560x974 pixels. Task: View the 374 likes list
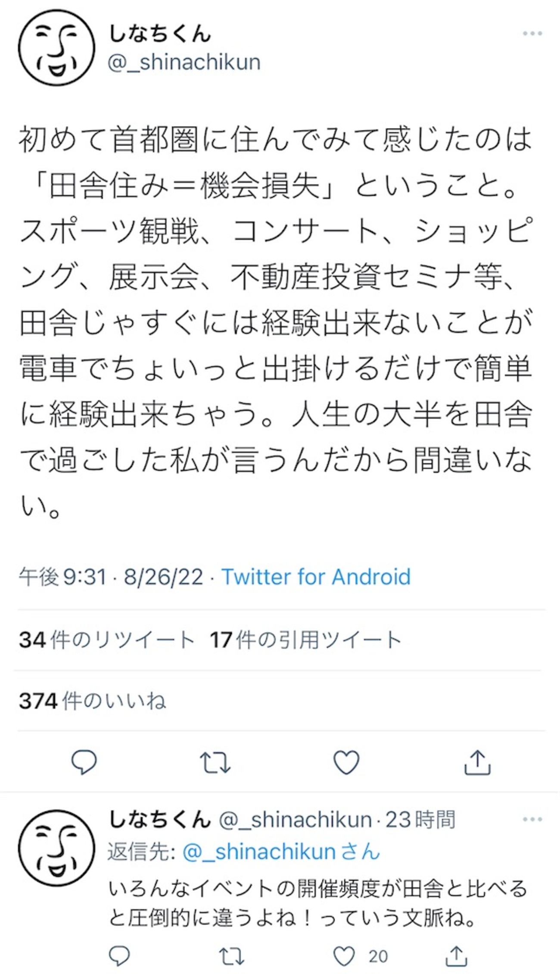[92, 701]
